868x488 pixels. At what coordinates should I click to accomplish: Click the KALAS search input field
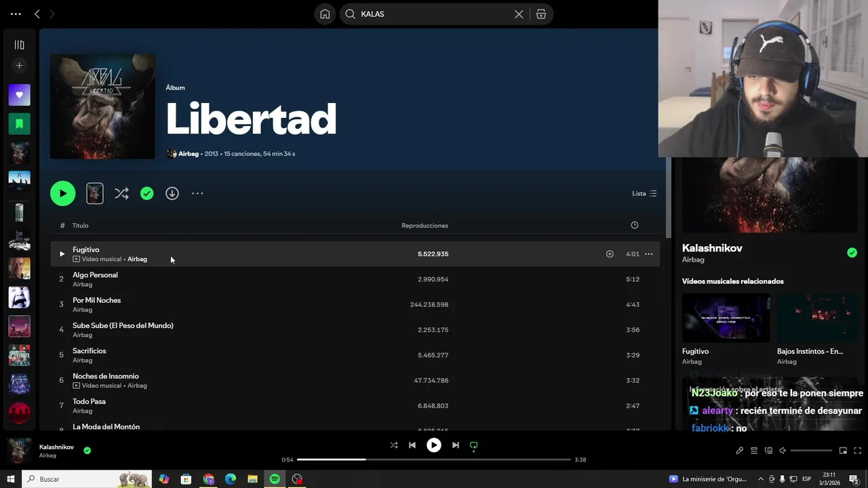[434, 14]
